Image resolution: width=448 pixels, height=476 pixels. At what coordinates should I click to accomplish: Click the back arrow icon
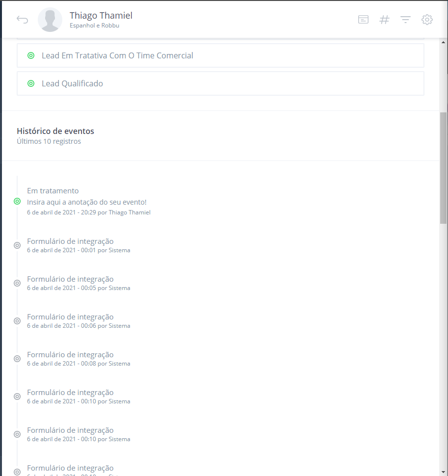pos(22,20)
